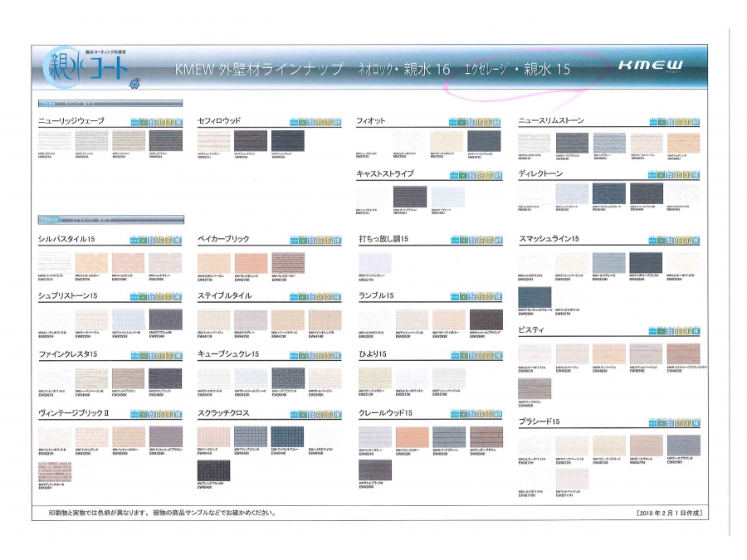This screenshot has width=747, height=560.
Task: Select the ヴィンテージブリックⅡ heading
Action: 73,413
